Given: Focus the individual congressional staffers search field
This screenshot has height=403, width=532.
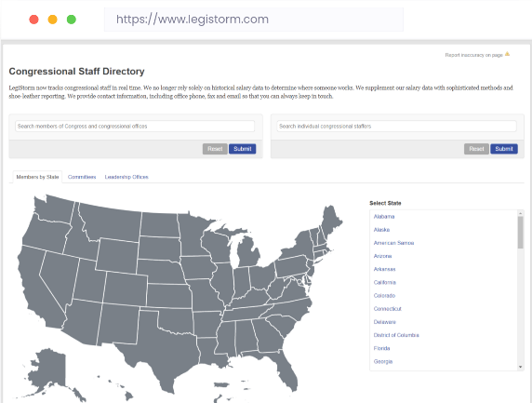Looking at the screenshot, I should [396, 126].
